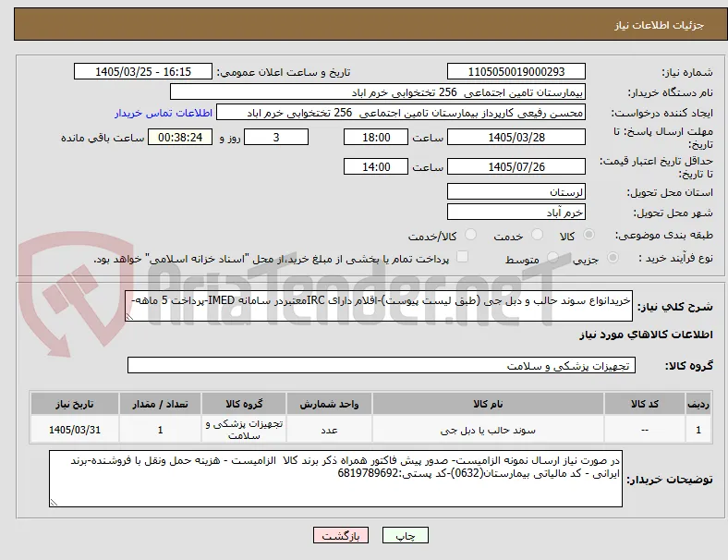Click the توضیحات خریدار text area
Viewport: 728px width, 560px height.
tap(335, 479)
